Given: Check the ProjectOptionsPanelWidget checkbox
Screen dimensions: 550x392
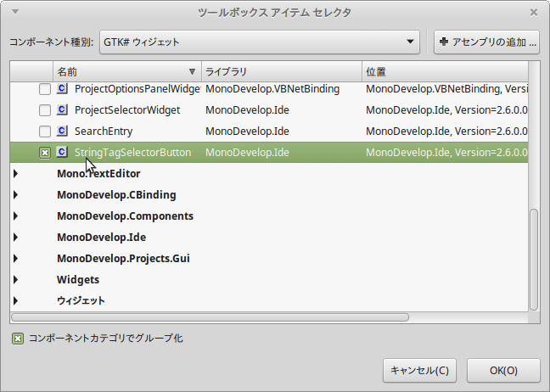Looking at the screenshot, I should click(45, 89).
